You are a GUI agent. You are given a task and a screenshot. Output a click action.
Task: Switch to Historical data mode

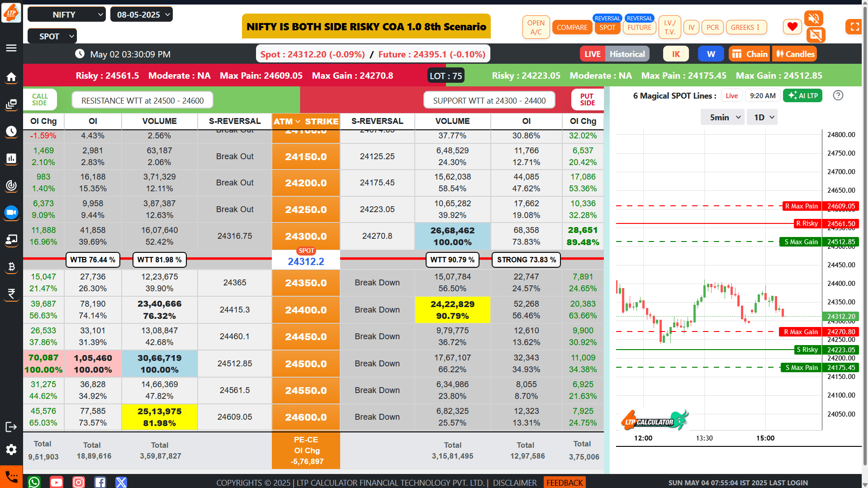[627, 54]
